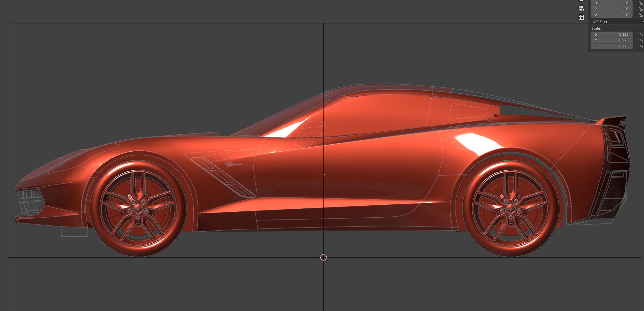This screenshot has width=644, height=311.
Task: Click the Rotation X field showing 90°
Action: [611, 3]
